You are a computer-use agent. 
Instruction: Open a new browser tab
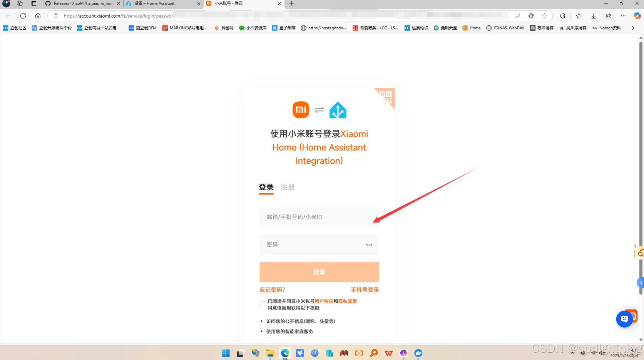[x=292, y=3]
